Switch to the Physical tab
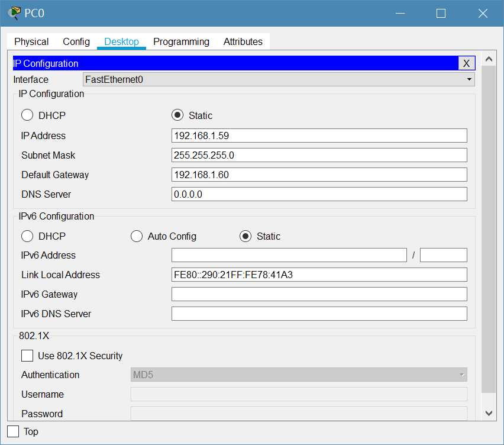 click(x=31, y=41)
